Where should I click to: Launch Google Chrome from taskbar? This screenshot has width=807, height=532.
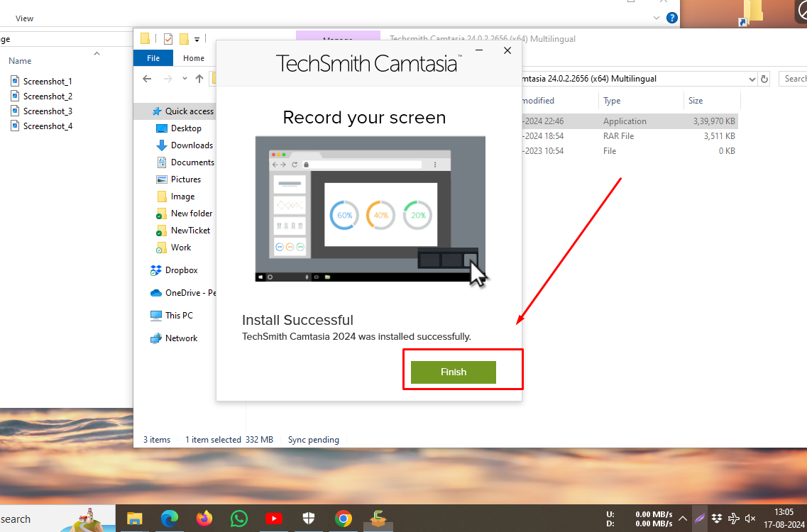pos(344,518)
